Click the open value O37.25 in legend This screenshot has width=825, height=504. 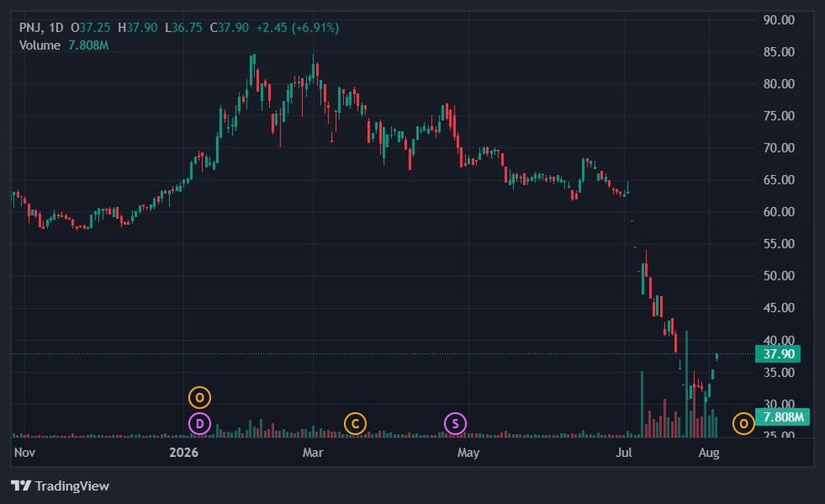[x=91, y=28]
